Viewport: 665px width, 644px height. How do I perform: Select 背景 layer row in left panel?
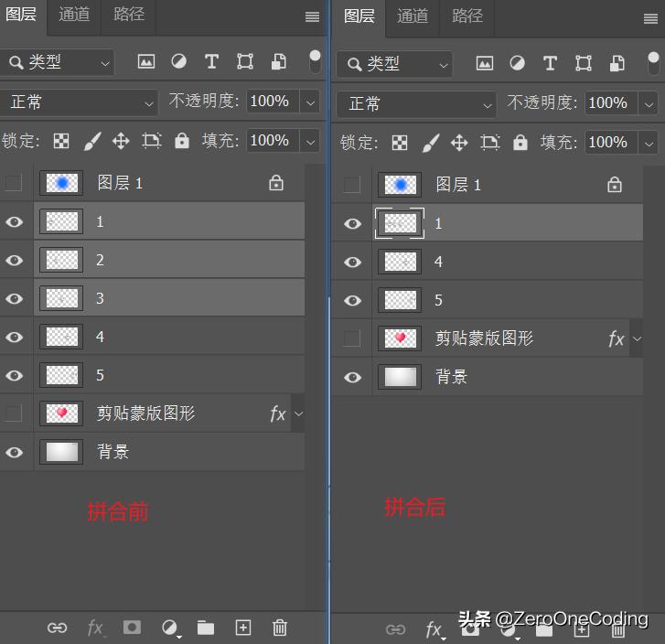(x=169, y=451)
